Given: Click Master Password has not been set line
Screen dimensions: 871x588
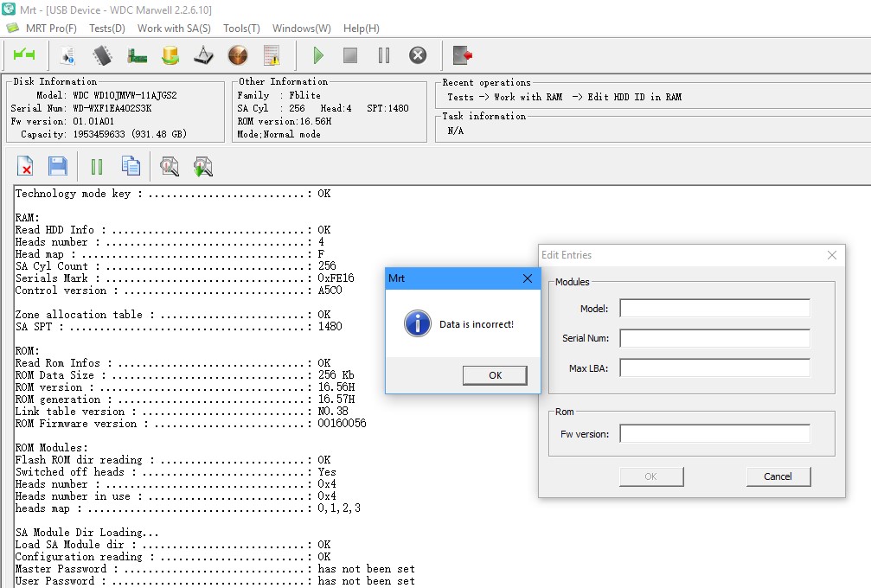Looking at the screenshot, I should [x=215, y=569].
